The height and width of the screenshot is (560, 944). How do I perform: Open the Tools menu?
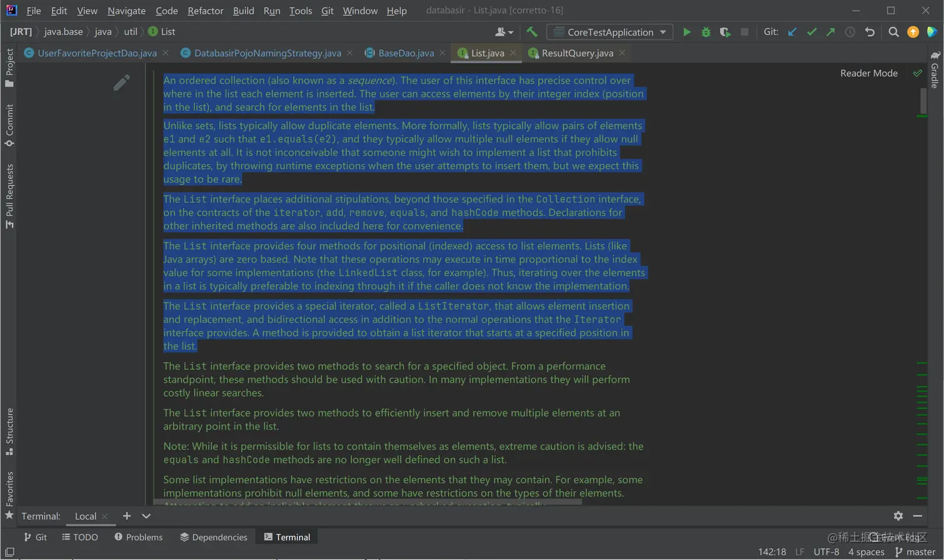[300, 11]
